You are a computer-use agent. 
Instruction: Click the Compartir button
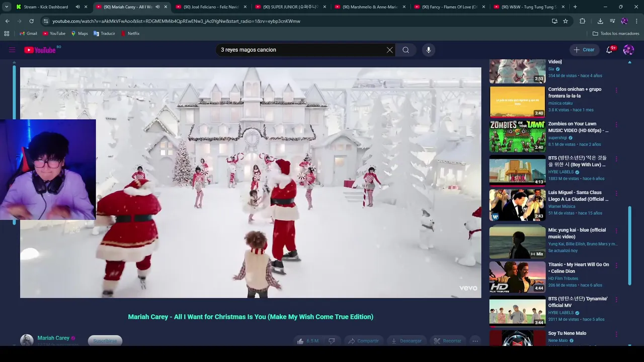click(363, 341)
